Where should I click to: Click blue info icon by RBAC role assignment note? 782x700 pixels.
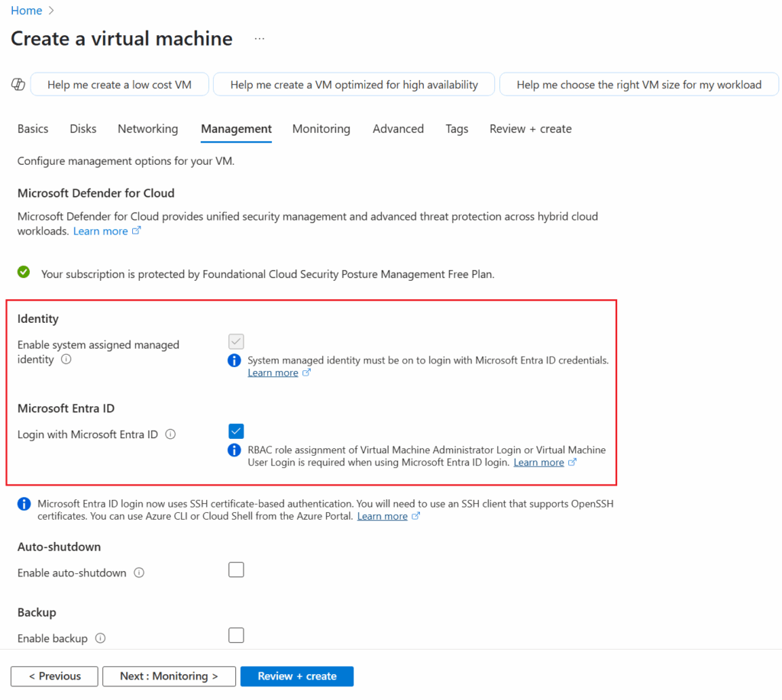(234, 450)
